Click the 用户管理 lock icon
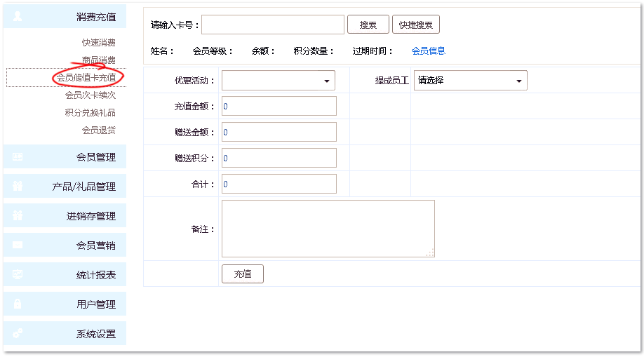Viewport: 644px width, 357px height. point(18,304)
